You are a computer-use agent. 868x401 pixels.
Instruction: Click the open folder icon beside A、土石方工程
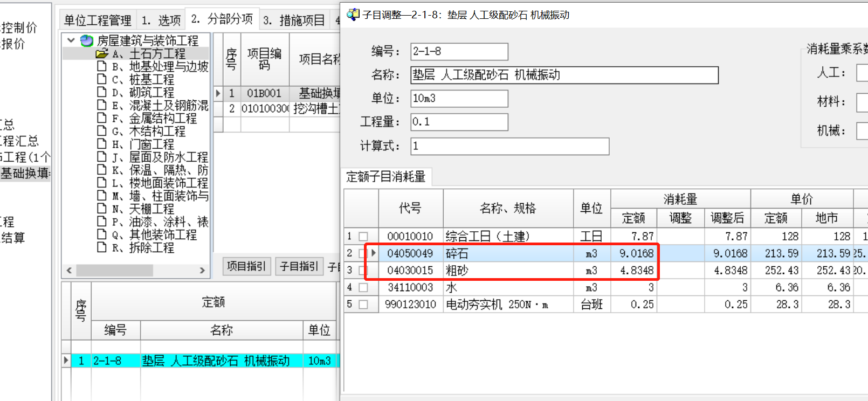[x=102, y=53]
